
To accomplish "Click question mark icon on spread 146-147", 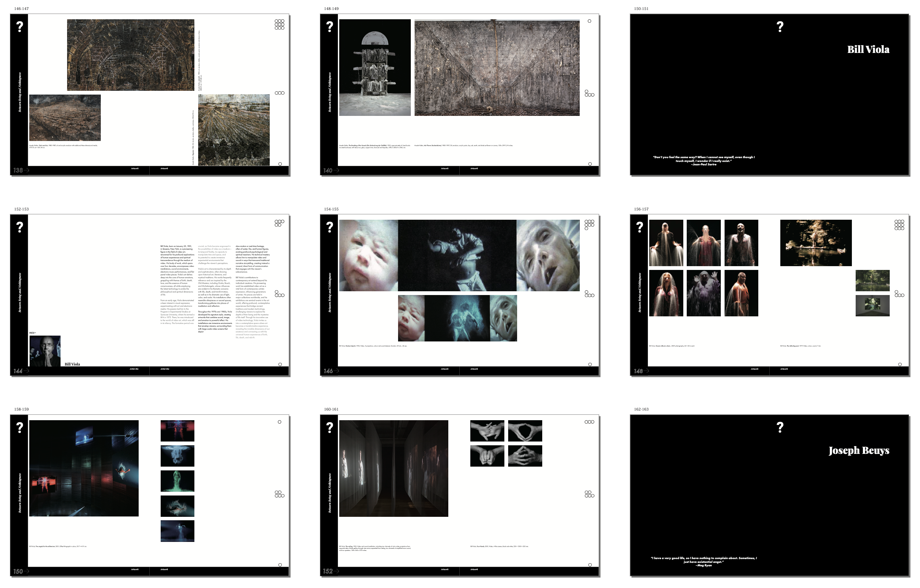I will 20,27.
